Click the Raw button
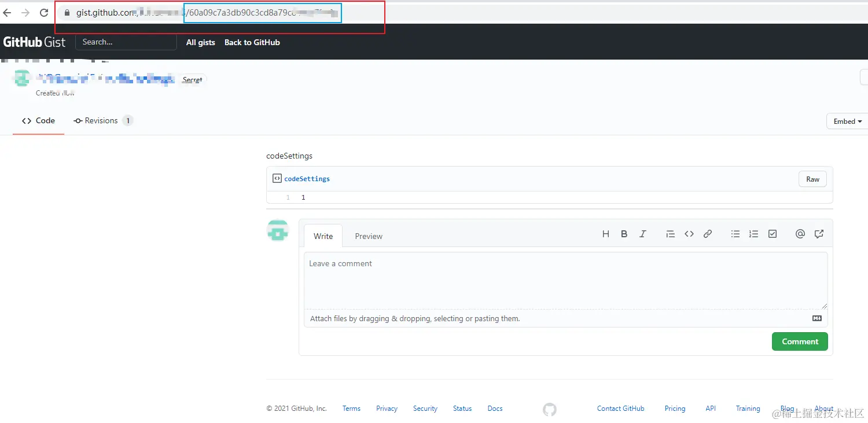 tap(812, 179)
